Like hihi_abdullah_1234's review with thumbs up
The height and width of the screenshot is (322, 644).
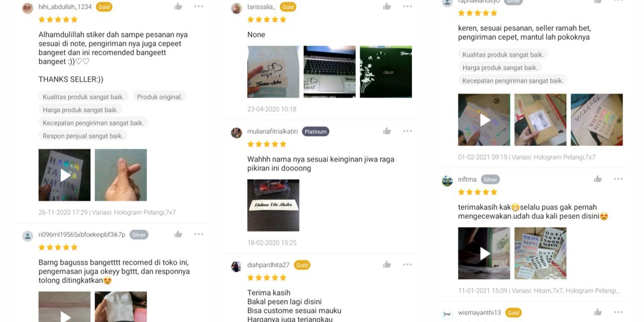[178, 6]
